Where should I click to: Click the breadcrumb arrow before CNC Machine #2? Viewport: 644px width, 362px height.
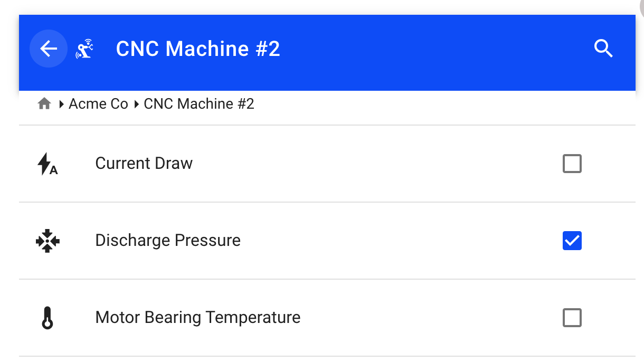[137, 104]
